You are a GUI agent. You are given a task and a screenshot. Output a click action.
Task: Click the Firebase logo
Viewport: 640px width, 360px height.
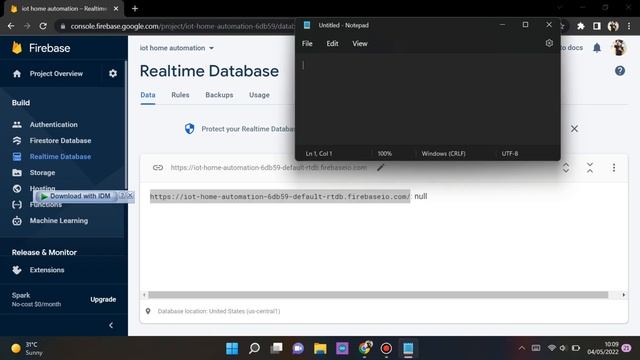pos(17,48)
